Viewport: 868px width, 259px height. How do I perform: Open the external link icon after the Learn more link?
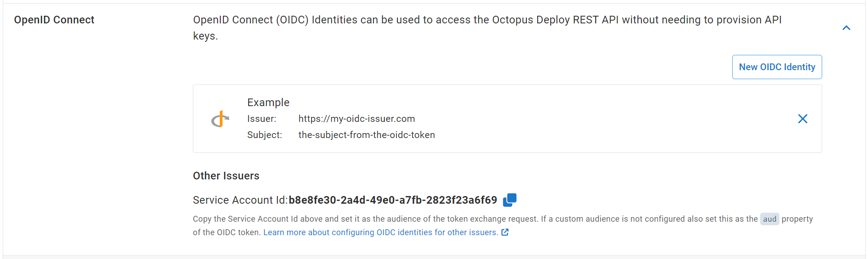(505, 232)
